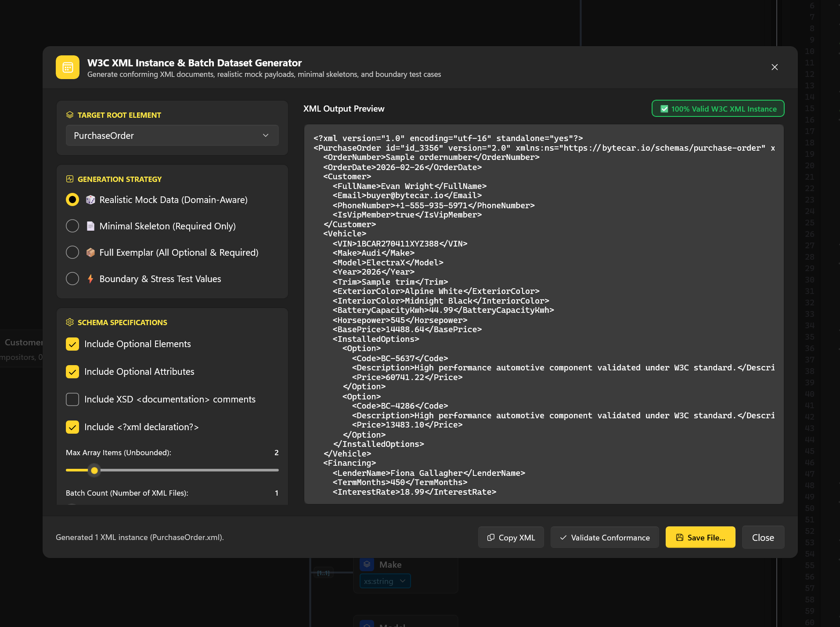Click the green checkmark in the validity badge
Screen dimensions: 840x627
664,109
